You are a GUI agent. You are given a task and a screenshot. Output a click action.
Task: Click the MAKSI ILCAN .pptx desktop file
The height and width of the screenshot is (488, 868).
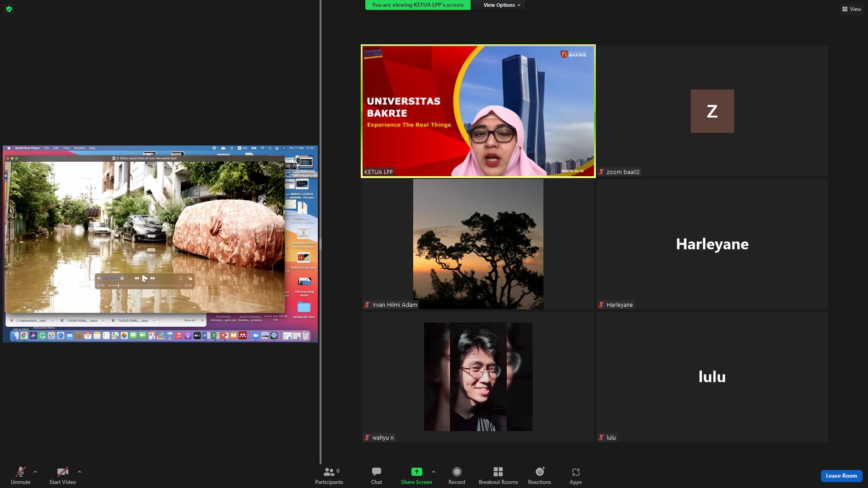click(303, 260)
